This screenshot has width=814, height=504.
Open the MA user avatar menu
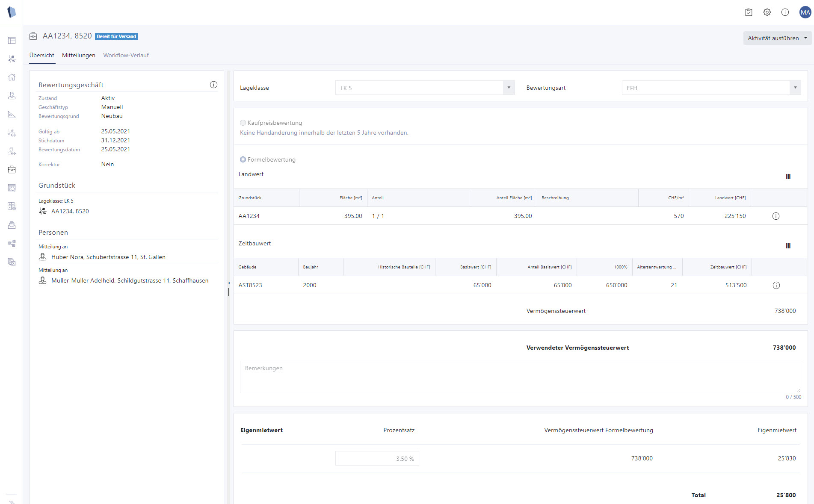point(805,12)
